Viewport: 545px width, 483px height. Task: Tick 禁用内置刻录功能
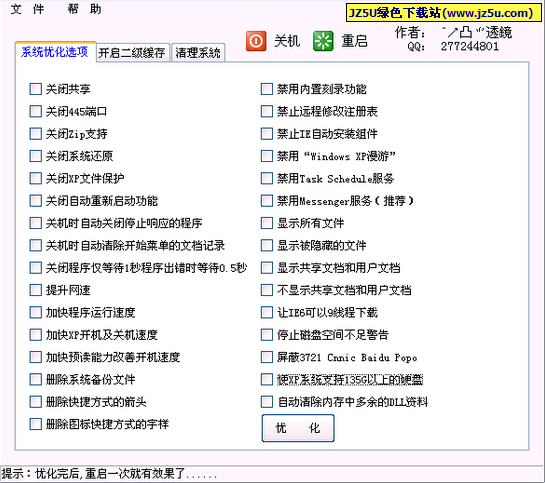coord(267,89)
